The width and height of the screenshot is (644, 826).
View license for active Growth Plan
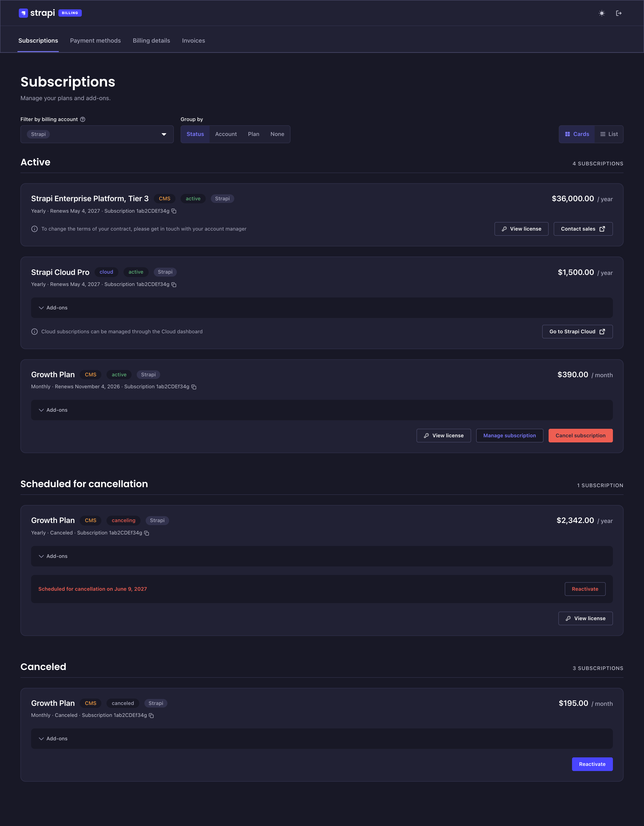coord(444,436)
